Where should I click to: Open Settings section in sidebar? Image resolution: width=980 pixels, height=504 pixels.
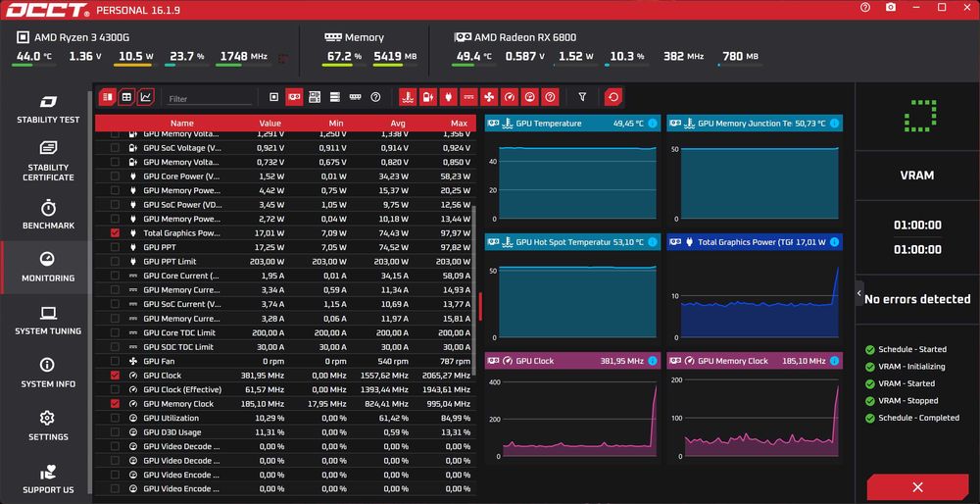pyautogui.click(x=48, y=427)
